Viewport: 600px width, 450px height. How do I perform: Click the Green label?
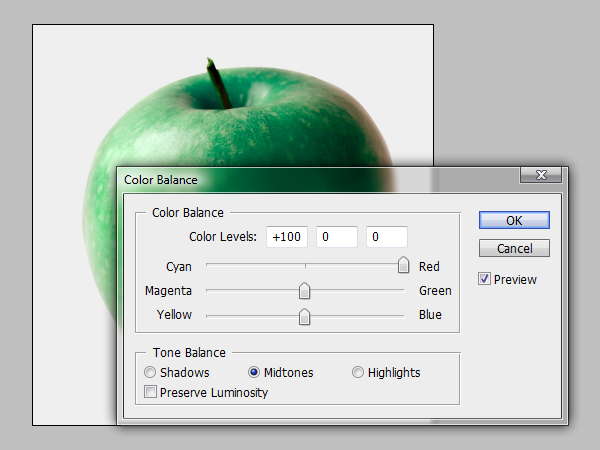coord(435,290)
